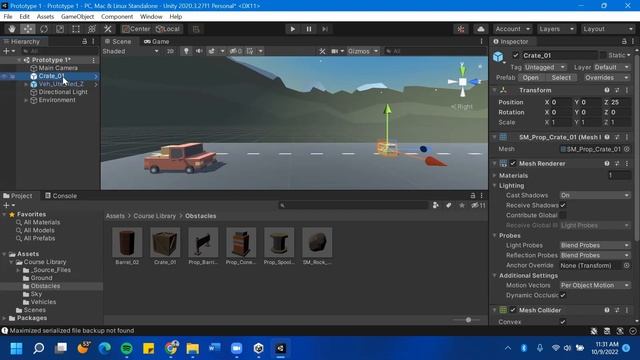Open the Tag dropdown
The image size is (640, 360).
[x=545, y=67]
